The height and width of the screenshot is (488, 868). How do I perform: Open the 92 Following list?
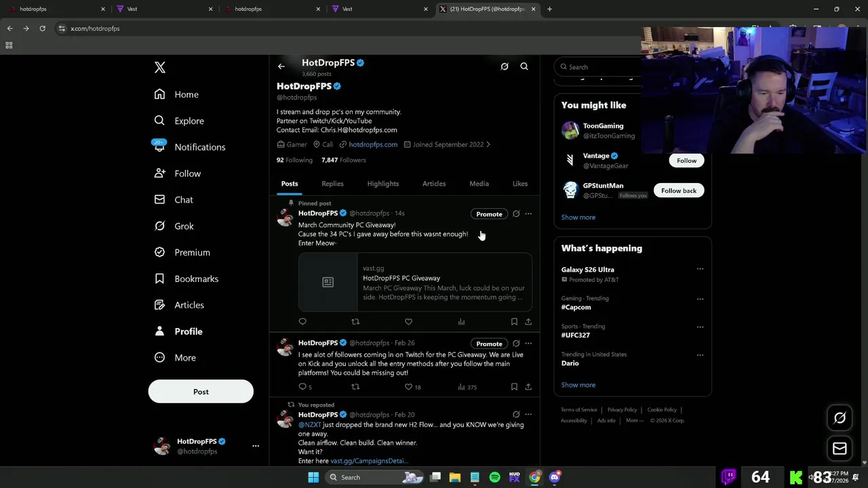point(294,160)
